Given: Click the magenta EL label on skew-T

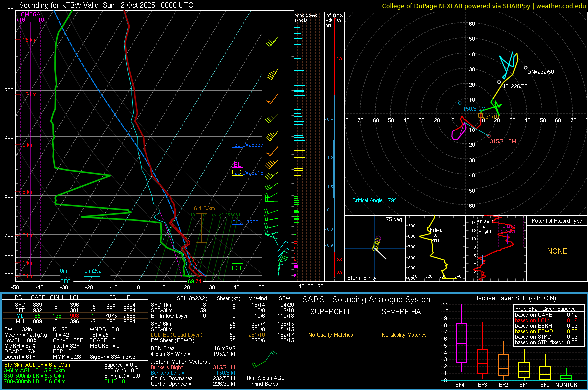Looking at the screenshot, I should click(237, 165).
